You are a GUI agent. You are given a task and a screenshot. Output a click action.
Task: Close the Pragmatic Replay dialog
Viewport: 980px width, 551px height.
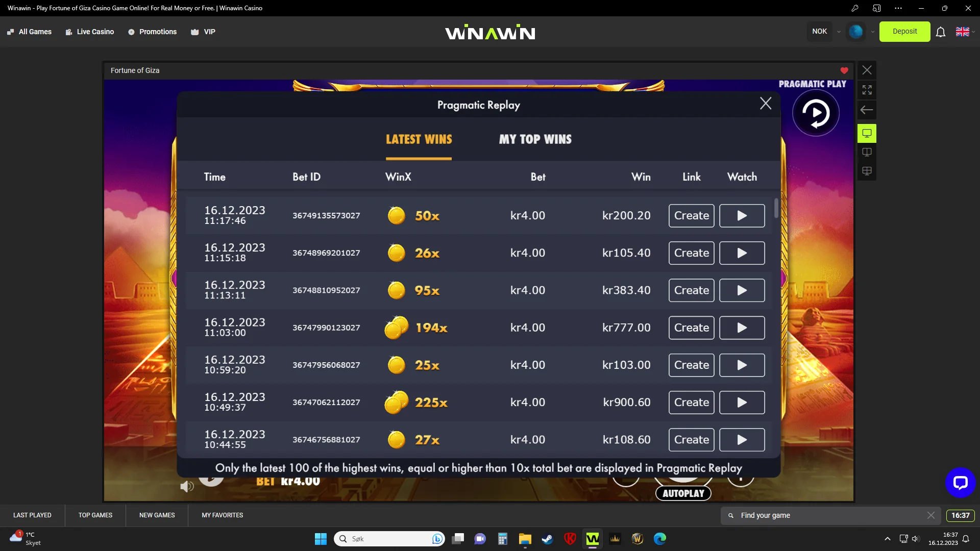pos(765,104)
